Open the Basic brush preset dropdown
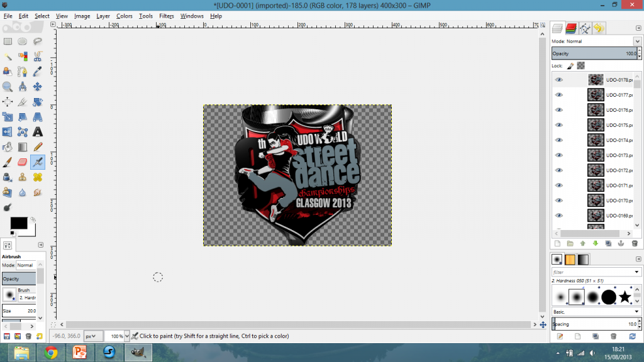644x362 pixels. tap(596, 312)
